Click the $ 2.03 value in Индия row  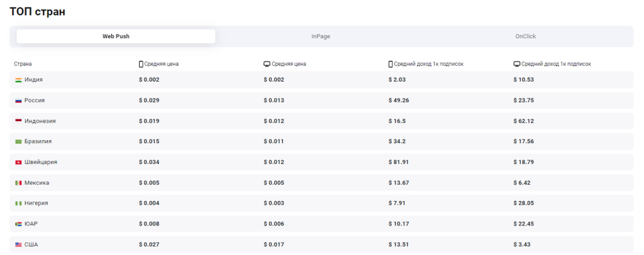(397, 80)
